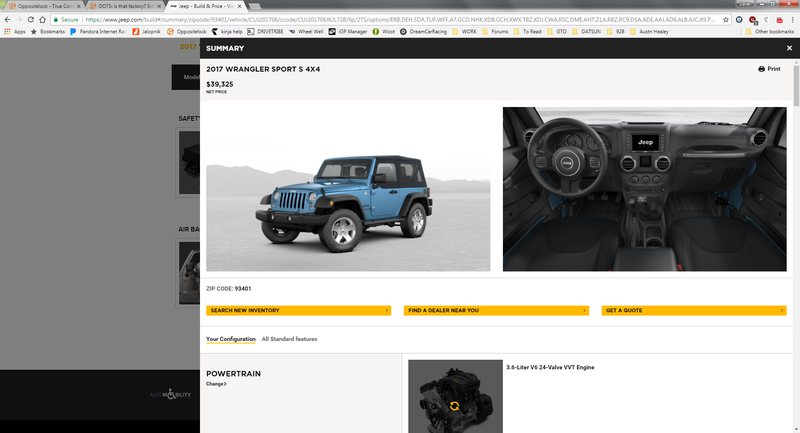Click the browser Home icon
The height and width of the screenshot is (433, 800).
[42, 19]
